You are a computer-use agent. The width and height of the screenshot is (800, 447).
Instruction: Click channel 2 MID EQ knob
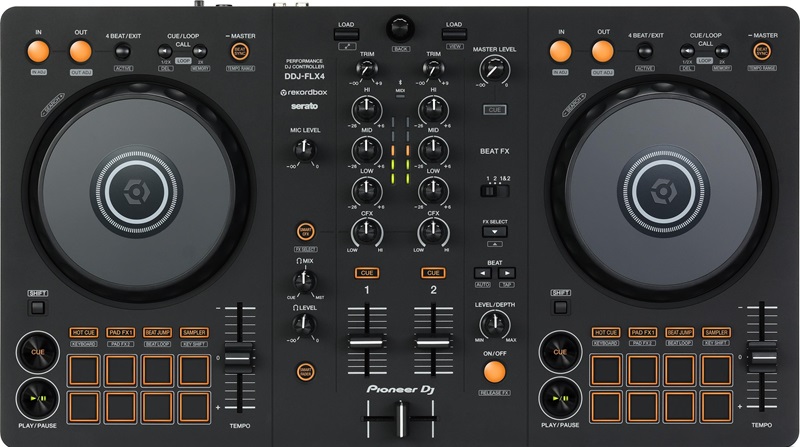tap(433, 150)
